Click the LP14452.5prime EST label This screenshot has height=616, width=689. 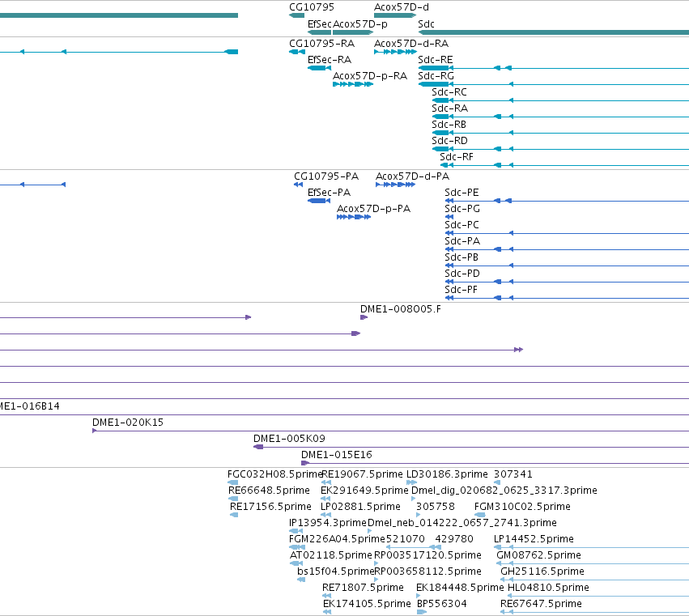(534, 540)
